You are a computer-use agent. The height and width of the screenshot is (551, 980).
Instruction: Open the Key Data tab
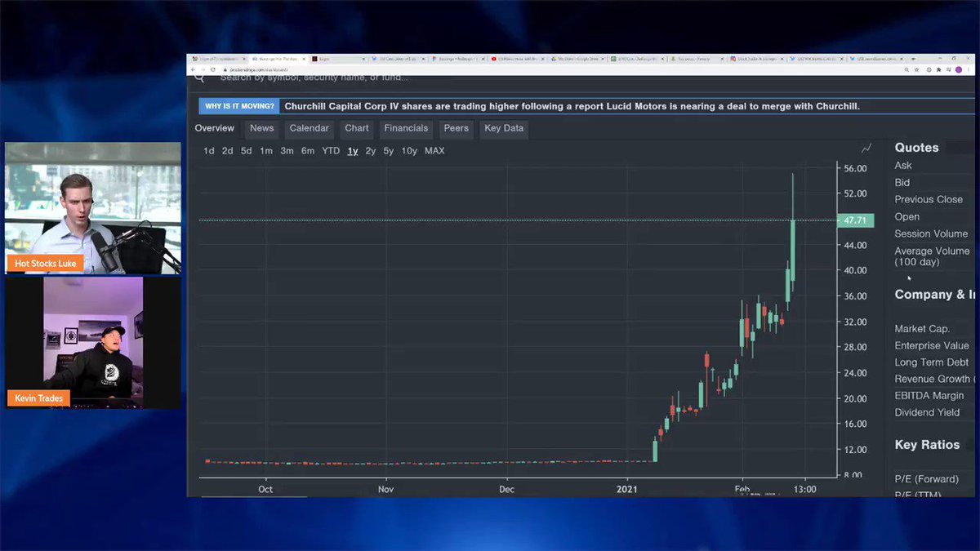point(504,128)
